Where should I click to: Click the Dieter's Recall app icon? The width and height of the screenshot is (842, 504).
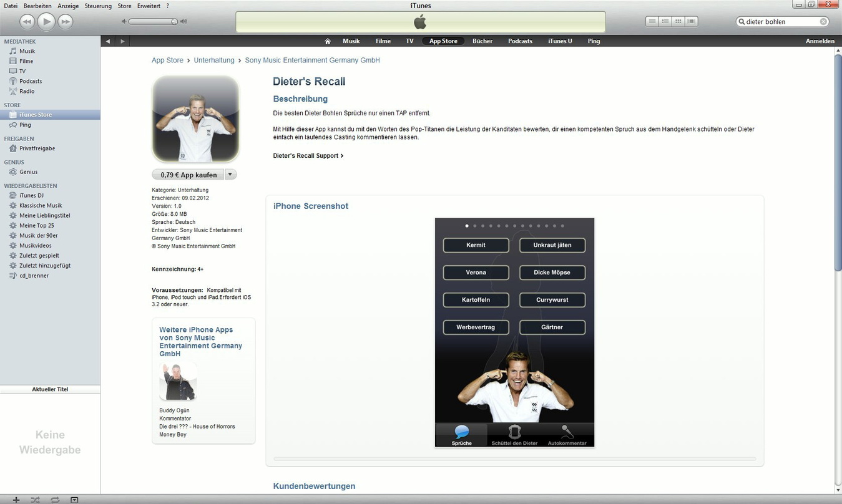pos(196,119)
